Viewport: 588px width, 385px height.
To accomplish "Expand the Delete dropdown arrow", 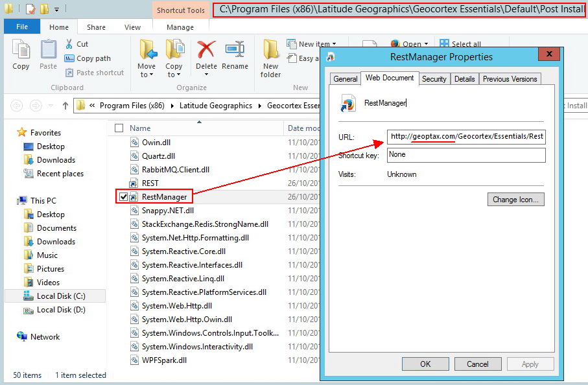I will [206, 75].
